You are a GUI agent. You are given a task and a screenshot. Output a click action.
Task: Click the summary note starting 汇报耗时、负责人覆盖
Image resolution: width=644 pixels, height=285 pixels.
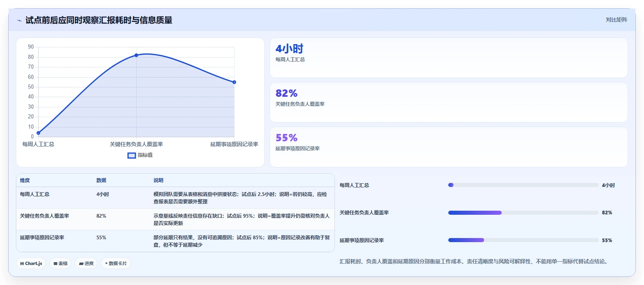(475, 261)
